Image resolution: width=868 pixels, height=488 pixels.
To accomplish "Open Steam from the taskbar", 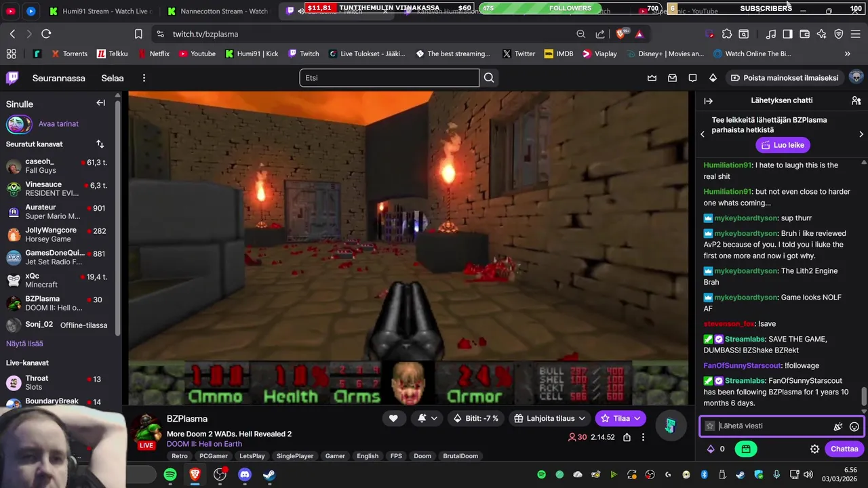I will pyautogui.click(x=269, y=474).
